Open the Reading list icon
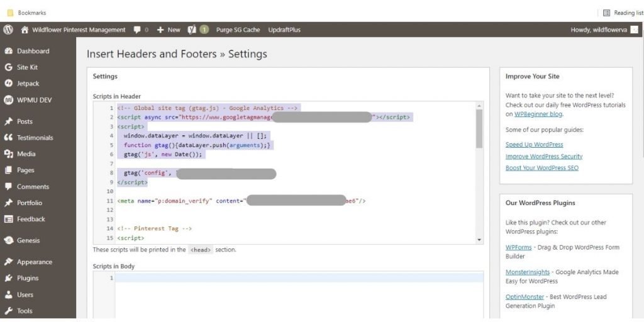The width and height of the screenshot is (644, 322). click(x=606, y=13)
